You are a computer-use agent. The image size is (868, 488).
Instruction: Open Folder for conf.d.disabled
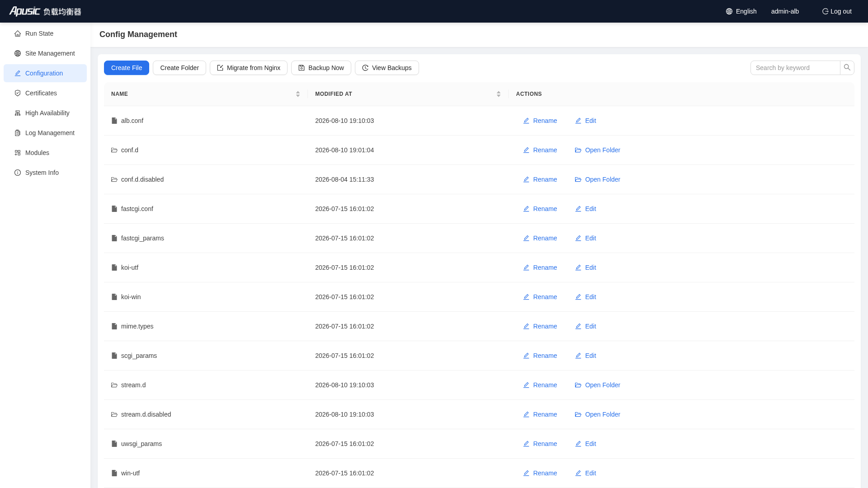(598, 179)
